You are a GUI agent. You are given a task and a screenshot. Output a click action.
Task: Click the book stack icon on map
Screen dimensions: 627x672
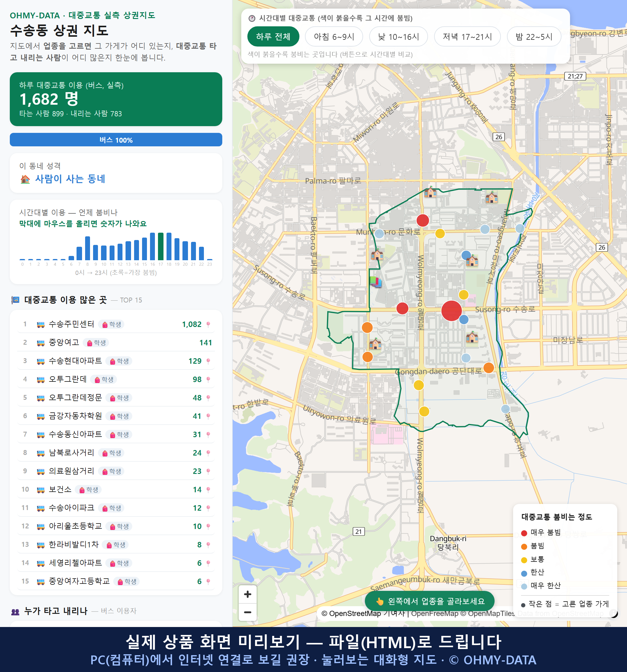376,282
